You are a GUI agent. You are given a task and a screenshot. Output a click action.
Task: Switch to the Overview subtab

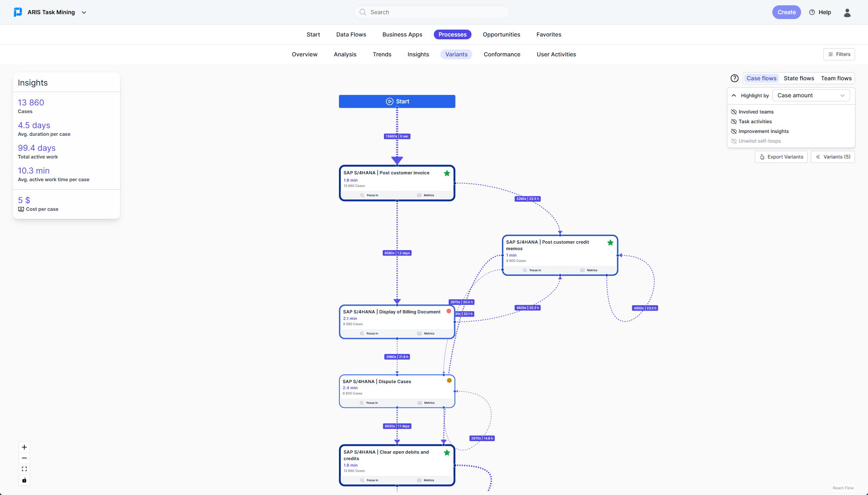[304, 54]
